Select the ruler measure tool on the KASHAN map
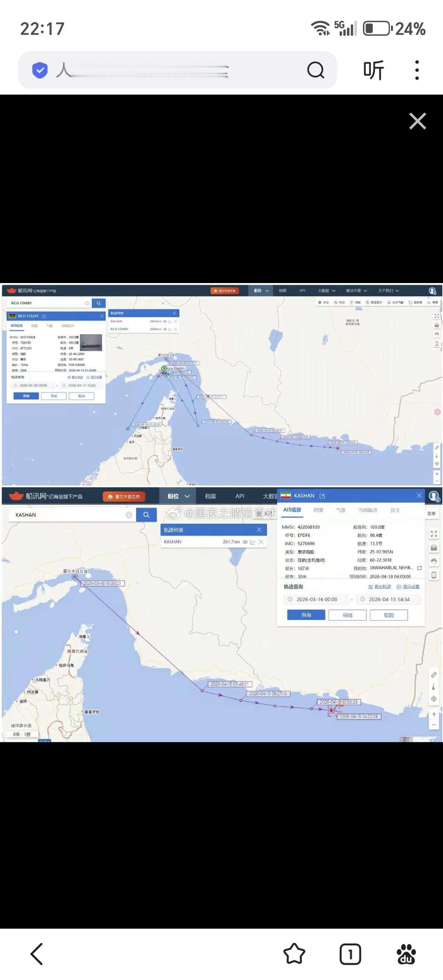 coord(433,674)
